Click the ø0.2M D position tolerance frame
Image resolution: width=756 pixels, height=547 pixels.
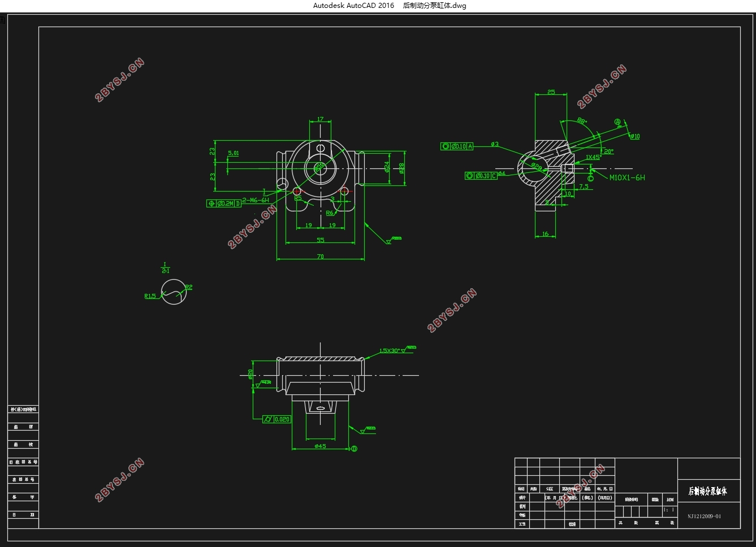224,203
